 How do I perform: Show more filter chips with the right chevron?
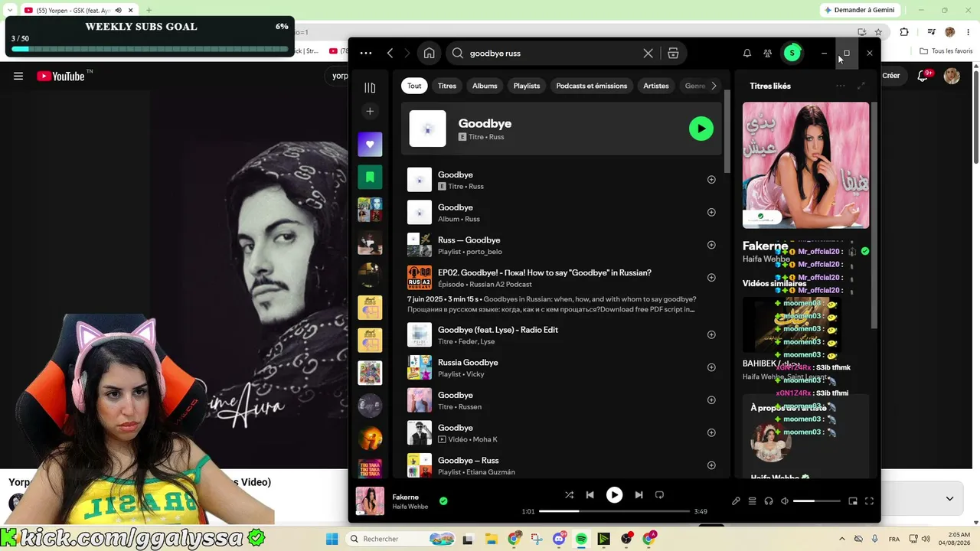tap(714, 86)
